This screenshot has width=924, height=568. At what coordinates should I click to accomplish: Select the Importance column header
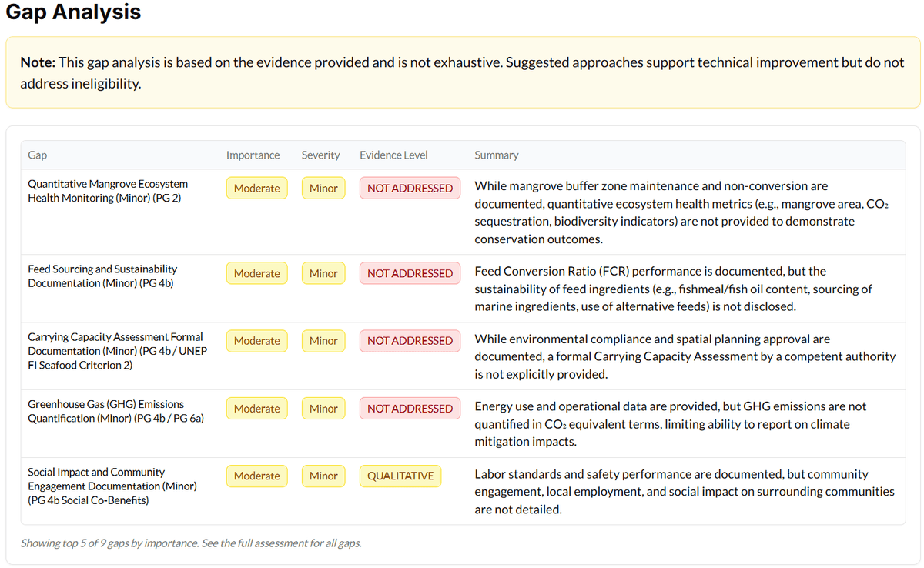[x=253, y=155]
